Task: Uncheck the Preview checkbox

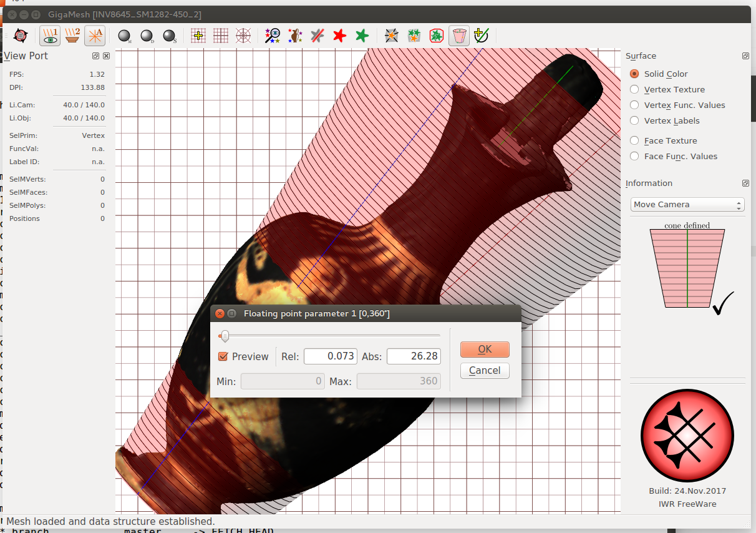Action: (x=223, y=356)
